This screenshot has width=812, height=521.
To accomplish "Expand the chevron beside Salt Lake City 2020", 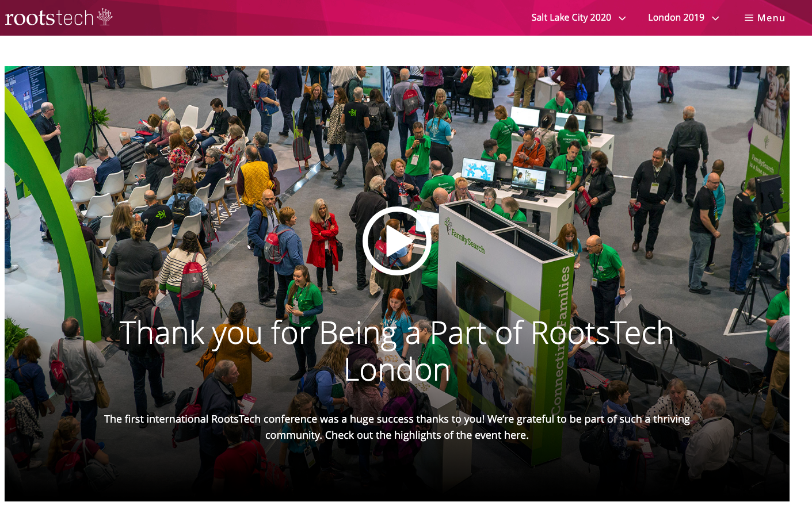I will click(x=622, y=18).
